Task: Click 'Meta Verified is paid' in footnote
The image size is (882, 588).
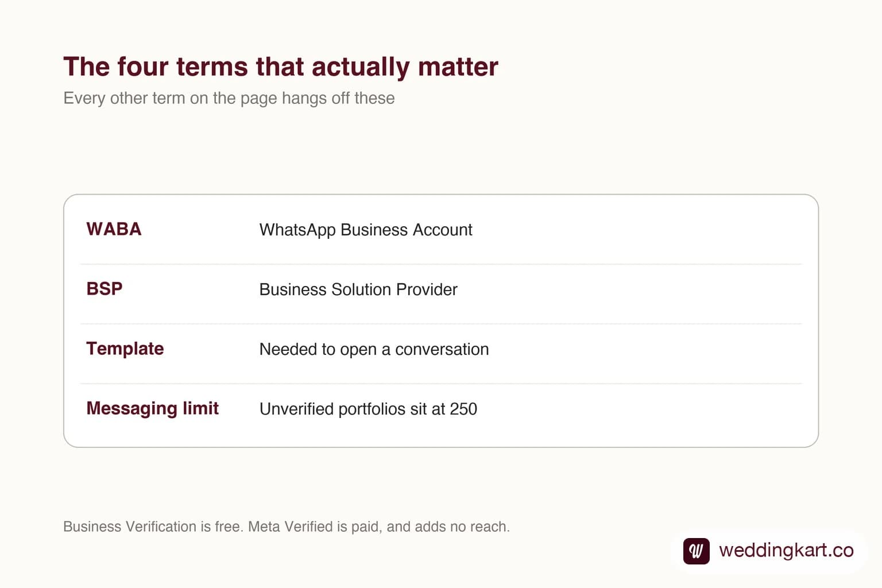Action: tap(315, 527)
